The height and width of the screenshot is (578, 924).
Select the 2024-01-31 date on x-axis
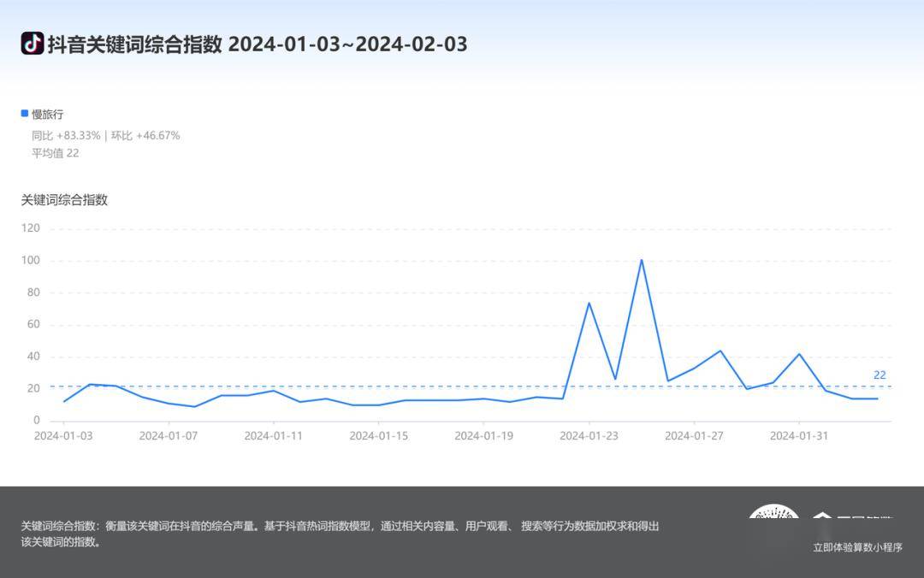(x=799, y=436)
